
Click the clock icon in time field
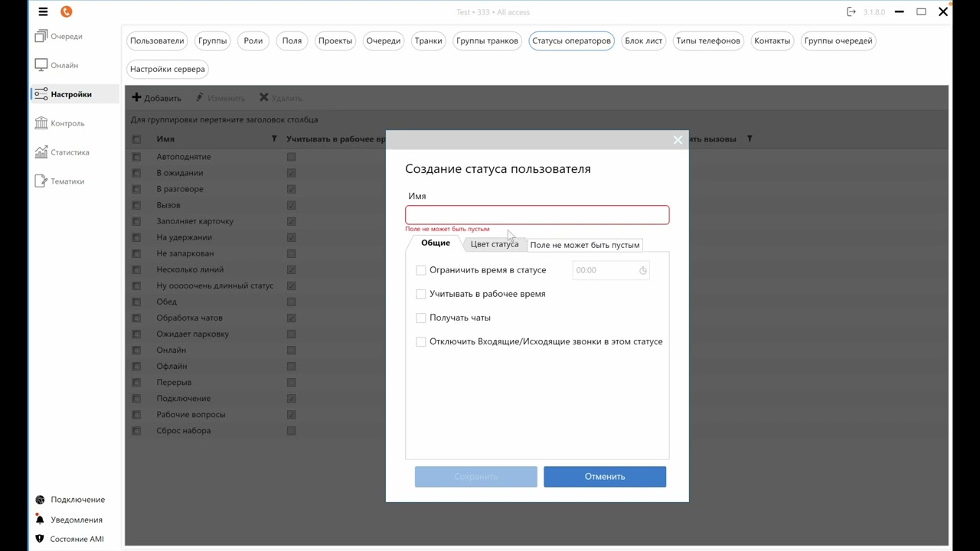pos(643,270)
